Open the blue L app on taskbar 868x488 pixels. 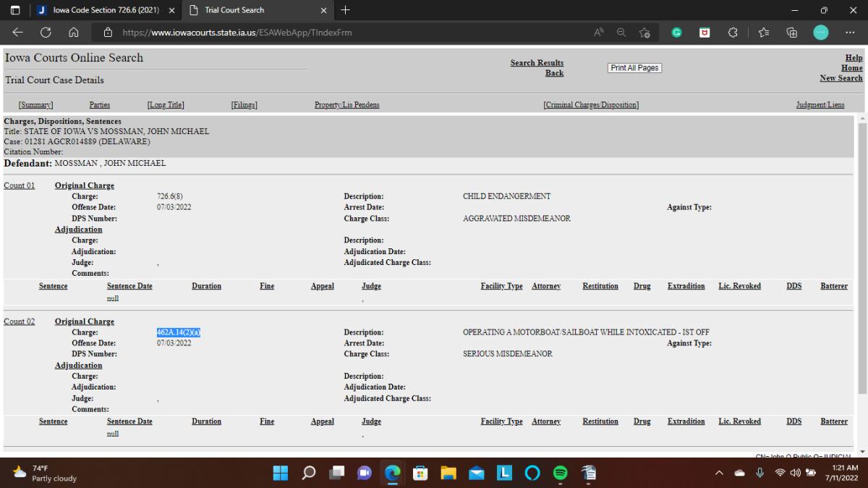click(x=504, y=473)
